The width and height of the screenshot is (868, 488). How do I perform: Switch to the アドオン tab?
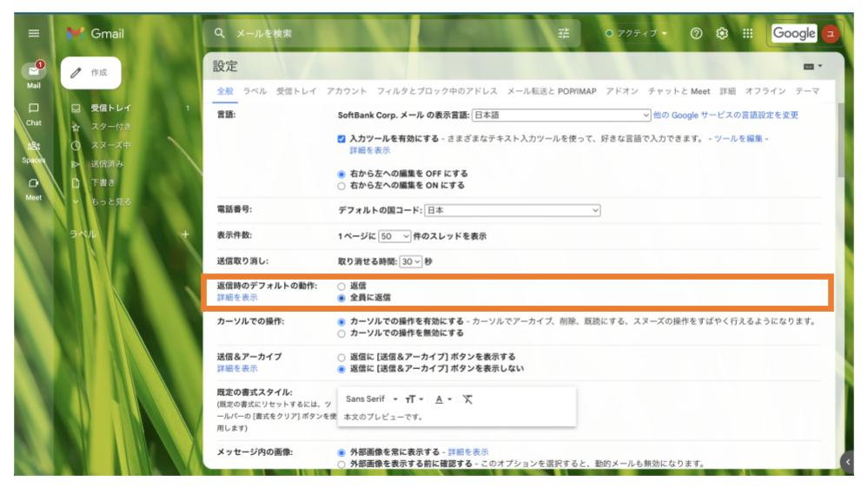622,91
